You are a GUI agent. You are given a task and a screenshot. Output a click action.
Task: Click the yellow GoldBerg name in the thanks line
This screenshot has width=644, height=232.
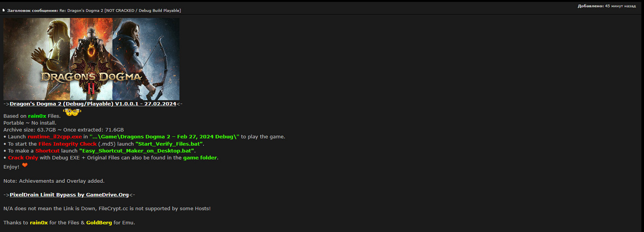click(x=99, y=223)
